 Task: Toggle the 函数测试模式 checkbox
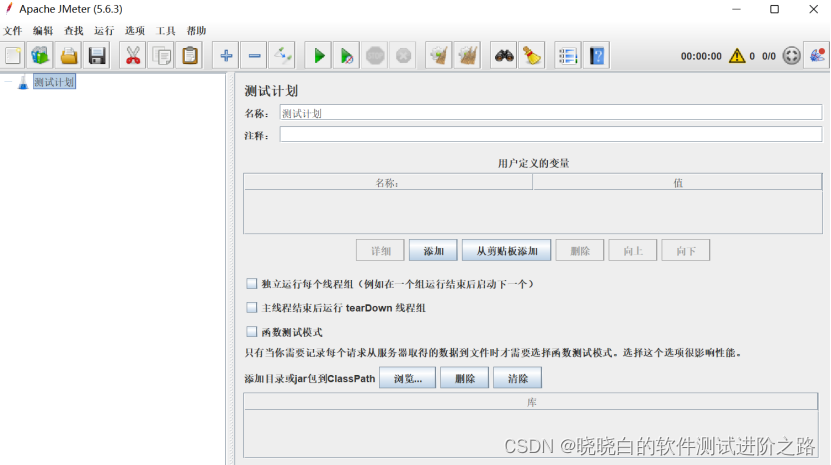[252, 332]
